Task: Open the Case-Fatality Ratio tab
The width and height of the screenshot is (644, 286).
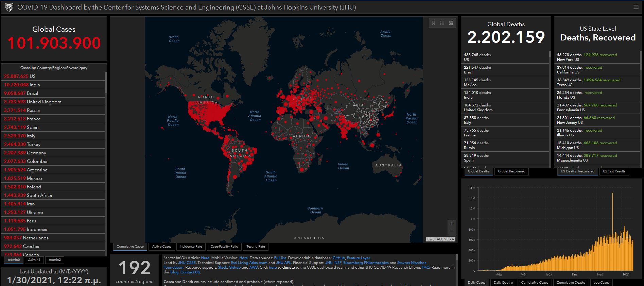Action: point(224,247)
